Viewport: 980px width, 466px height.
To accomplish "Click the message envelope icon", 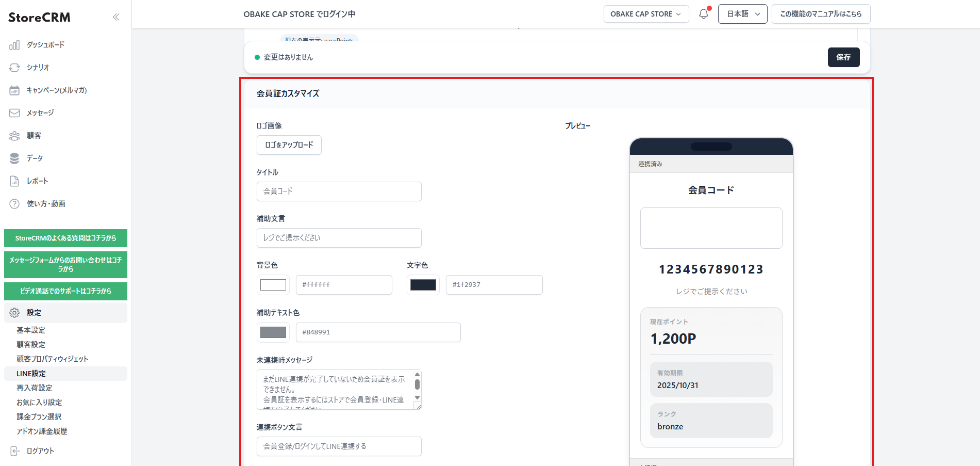I will pos(14,113).
